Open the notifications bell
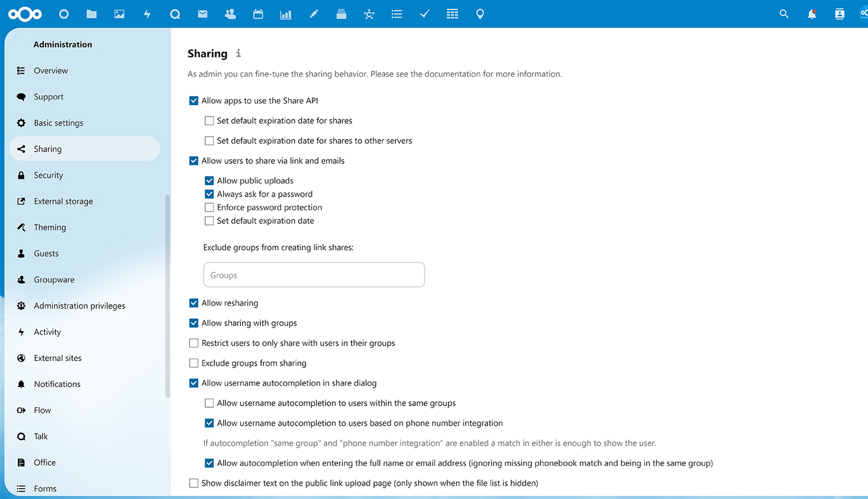The height and width of the screenshot is (499, 868). (812, 14)
